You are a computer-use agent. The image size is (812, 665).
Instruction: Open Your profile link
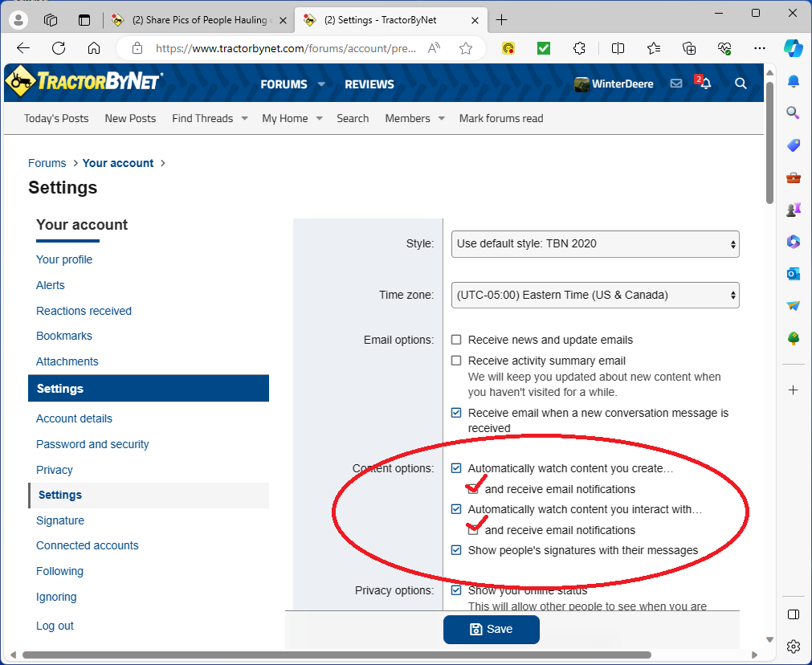click(64, 259)
